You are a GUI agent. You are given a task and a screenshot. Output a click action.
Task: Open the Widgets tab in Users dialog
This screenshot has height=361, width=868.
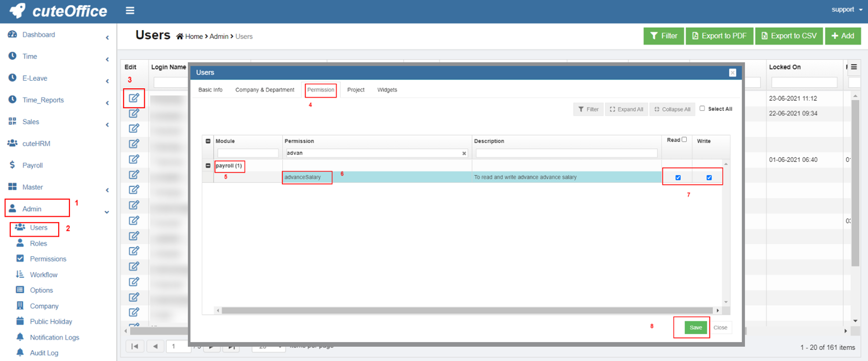[x=387, y=90]
